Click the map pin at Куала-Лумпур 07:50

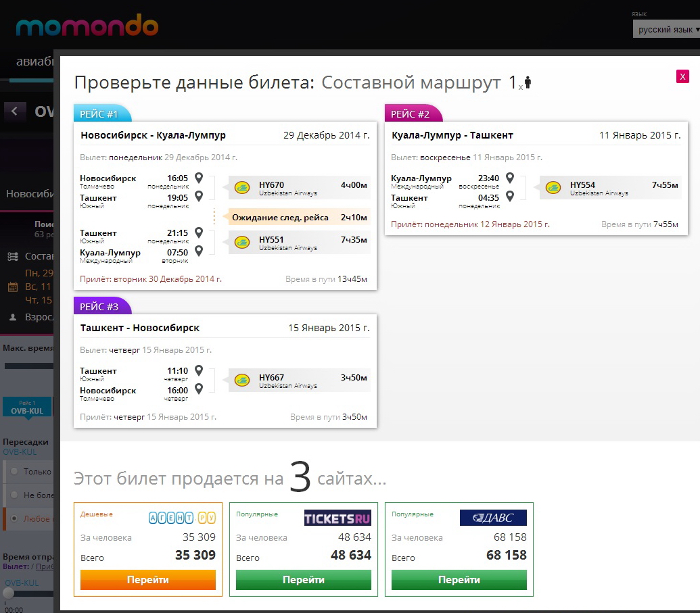[199, 251]
